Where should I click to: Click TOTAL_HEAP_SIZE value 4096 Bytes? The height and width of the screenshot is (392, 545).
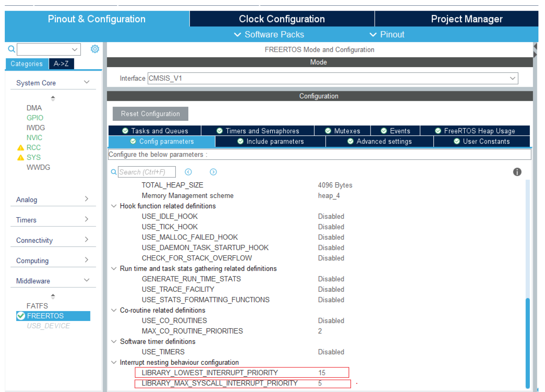click(335, 185)
